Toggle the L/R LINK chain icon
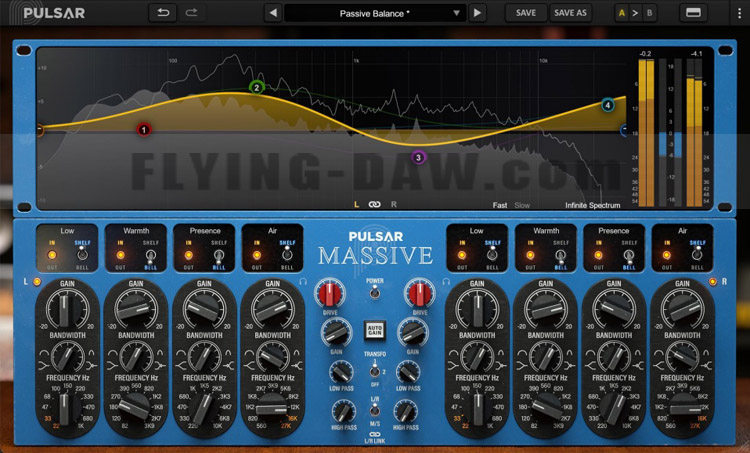This screenshot has height=453, width=750. pos(375,434)
